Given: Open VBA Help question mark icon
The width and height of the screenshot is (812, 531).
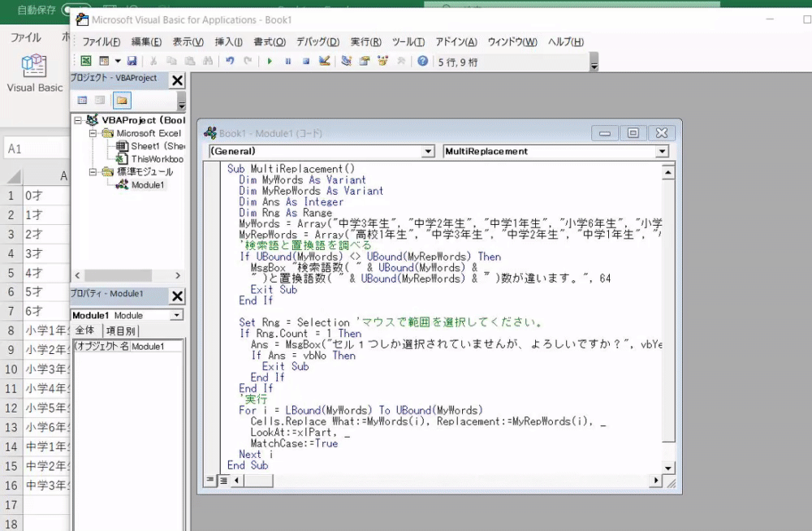Looking at the screenshot, I should pos(422,61).
